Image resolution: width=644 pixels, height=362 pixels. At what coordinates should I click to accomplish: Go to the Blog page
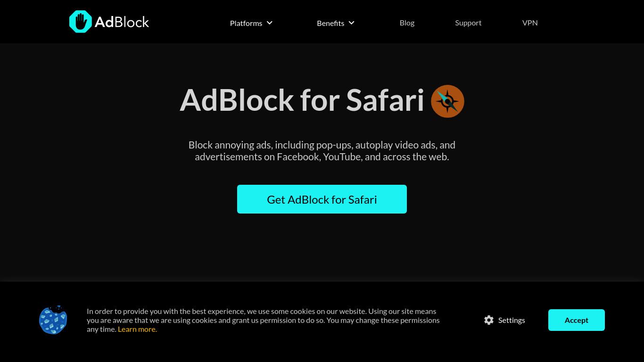(407, 23)
